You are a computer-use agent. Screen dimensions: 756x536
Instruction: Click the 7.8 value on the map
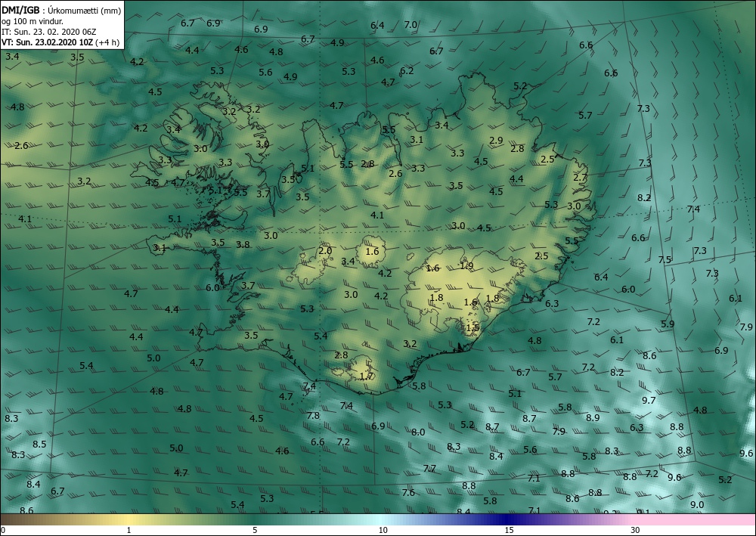pos(313,416)
